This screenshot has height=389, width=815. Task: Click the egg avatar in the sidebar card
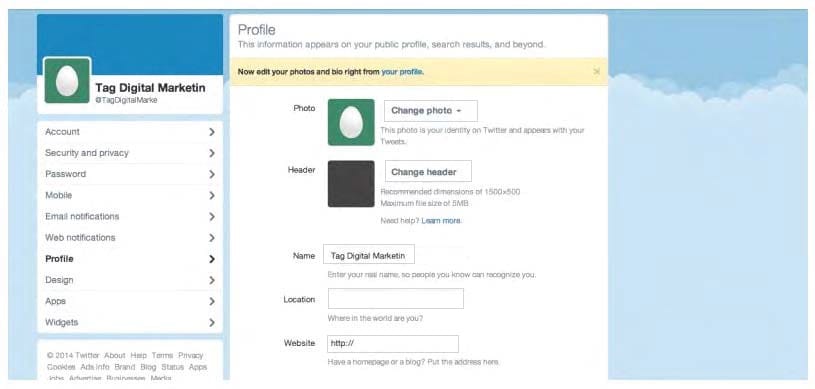pos(67,81)
